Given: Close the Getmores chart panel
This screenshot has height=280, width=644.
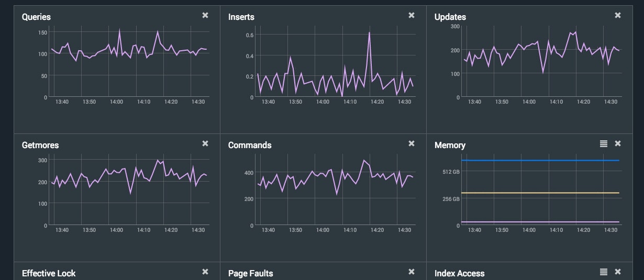Looking at the screenshot, I should pos(205,143).
